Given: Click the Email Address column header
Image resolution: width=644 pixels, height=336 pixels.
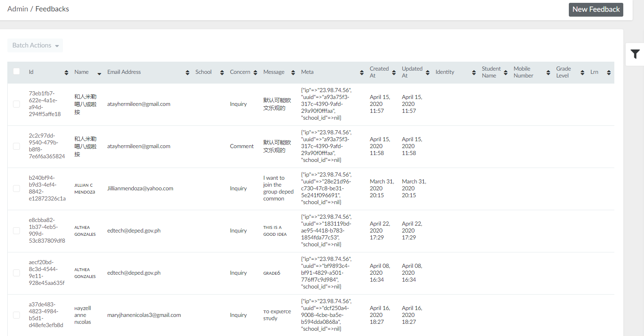Looking at the screenshot, I should click(124, 72).
